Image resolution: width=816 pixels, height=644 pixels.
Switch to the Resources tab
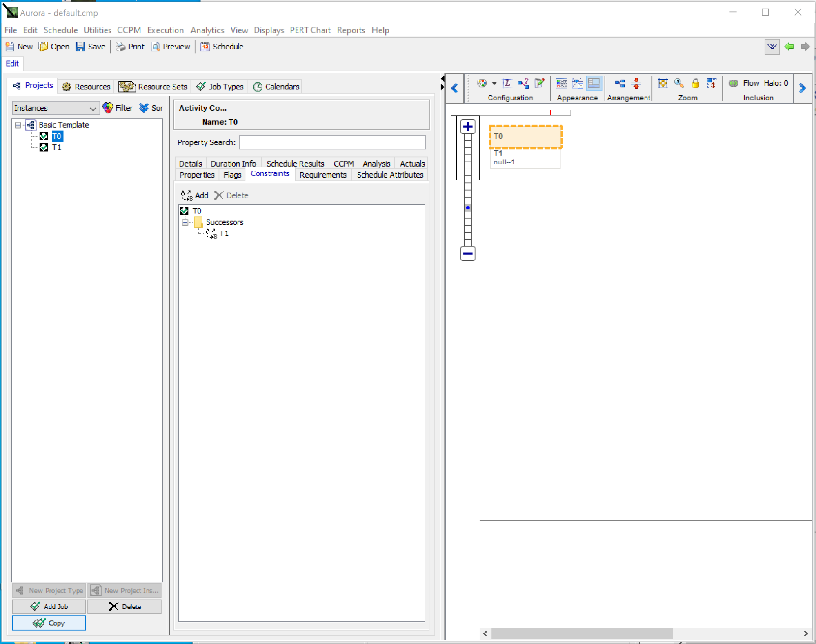86,87
